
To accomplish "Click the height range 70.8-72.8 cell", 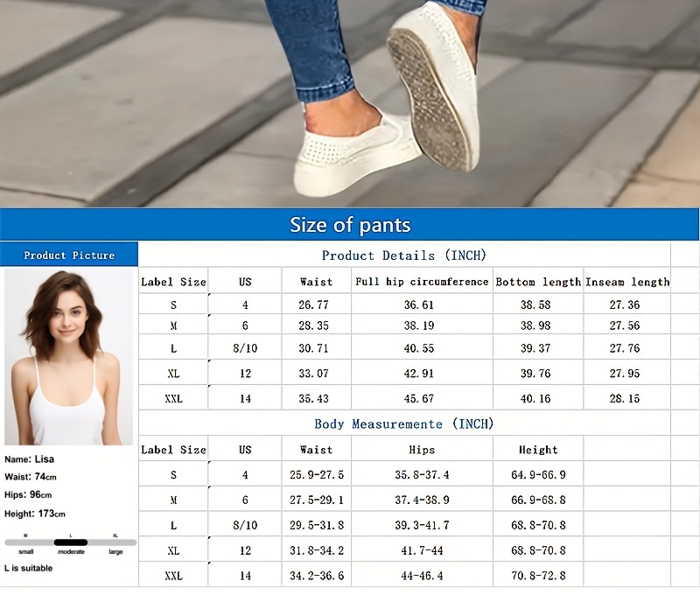I will point(538,576).
